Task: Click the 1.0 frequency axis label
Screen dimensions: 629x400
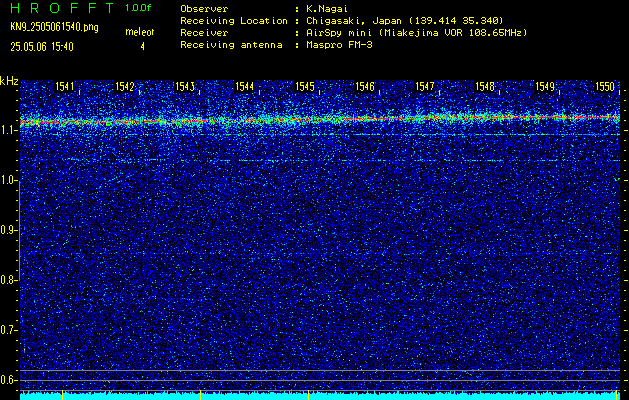Action: tap(8, 180)
